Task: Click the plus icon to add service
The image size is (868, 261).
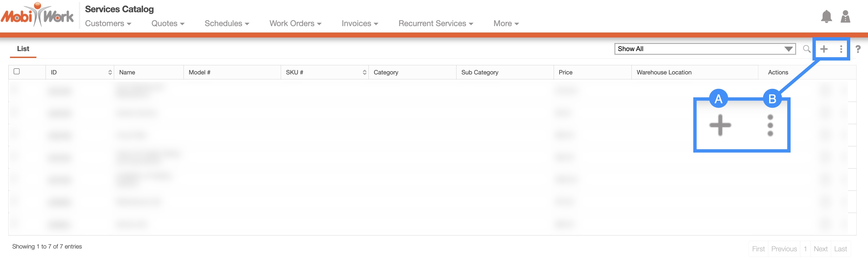Action: click(x=824, y=49)
